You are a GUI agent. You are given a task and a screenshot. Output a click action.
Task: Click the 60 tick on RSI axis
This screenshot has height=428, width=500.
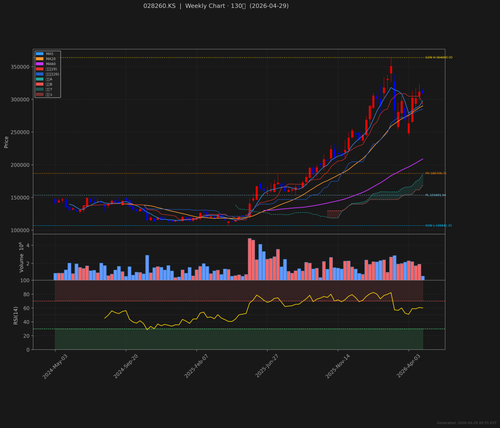[27, 308]
